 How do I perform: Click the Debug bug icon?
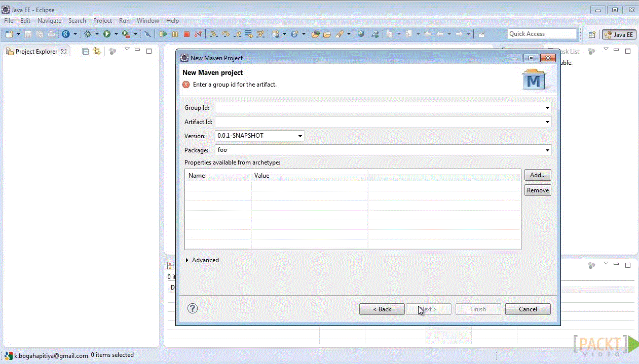coord(88,34)
